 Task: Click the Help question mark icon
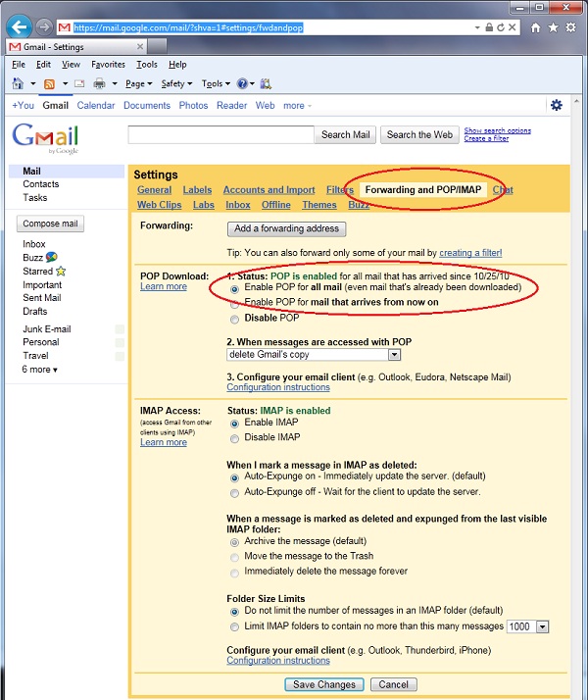[242, 83]
